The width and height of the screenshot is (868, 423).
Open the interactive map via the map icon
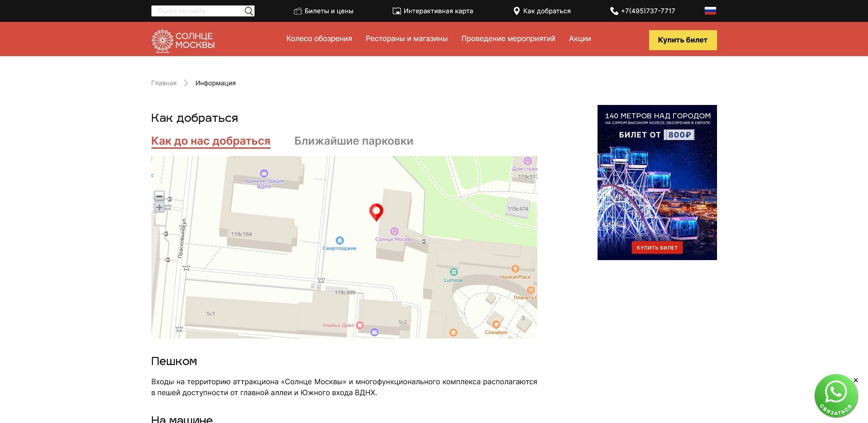pos(396,10)
